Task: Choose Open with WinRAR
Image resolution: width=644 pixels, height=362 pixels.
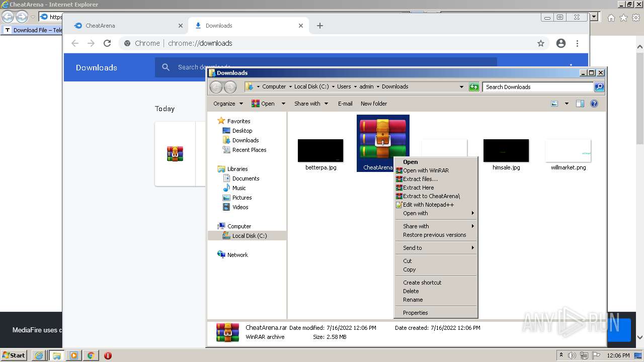Action: coord(436,170)
